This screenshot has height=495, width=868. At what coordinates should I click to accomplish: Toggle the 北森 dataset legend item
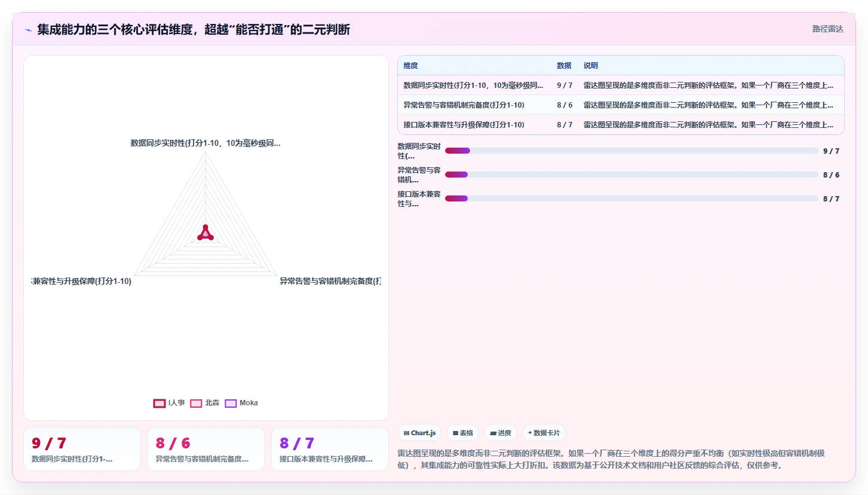[x=205, y=403]
